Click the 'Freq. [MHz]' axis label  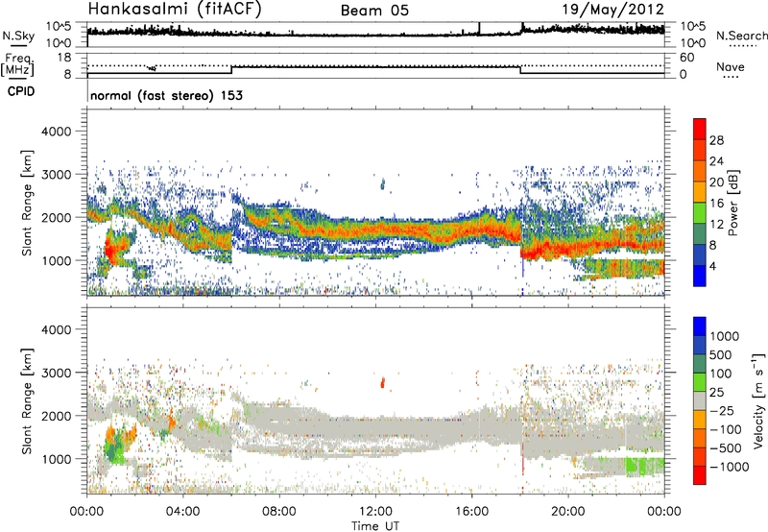point(17,65)
